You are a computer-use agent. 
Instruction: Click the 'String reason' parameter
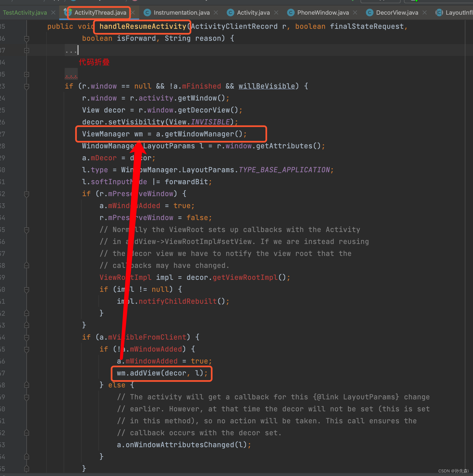pos(193,39)
